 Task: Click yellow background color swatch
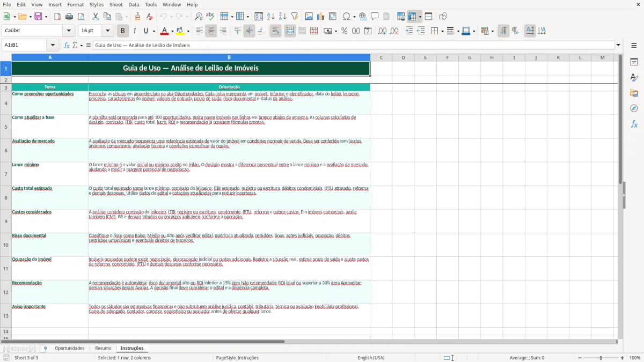(x=180, y=31)
